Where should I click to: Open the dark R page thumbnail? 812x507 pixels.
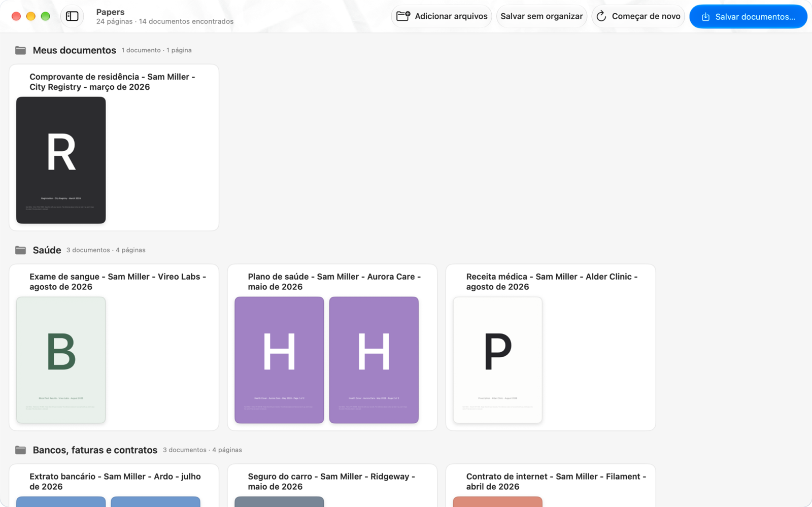coord(61,160)
